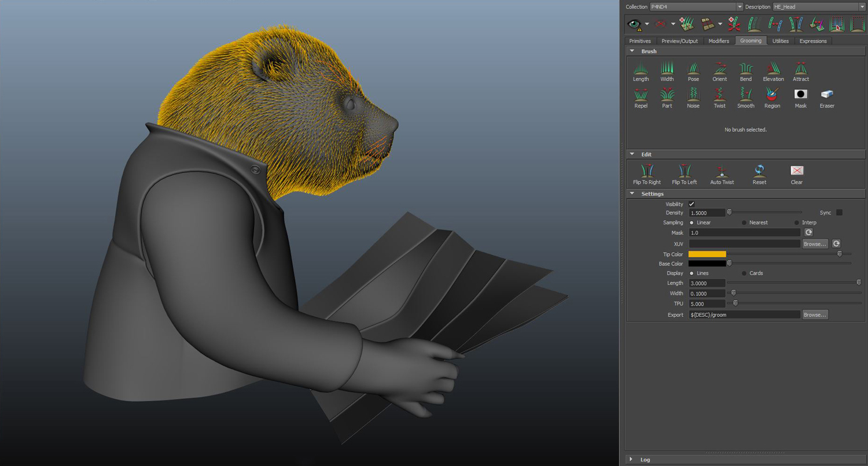This screenshot has width=868, height=466.
Task: Open the Primitives tab
Action: click(x=640, y=41)
